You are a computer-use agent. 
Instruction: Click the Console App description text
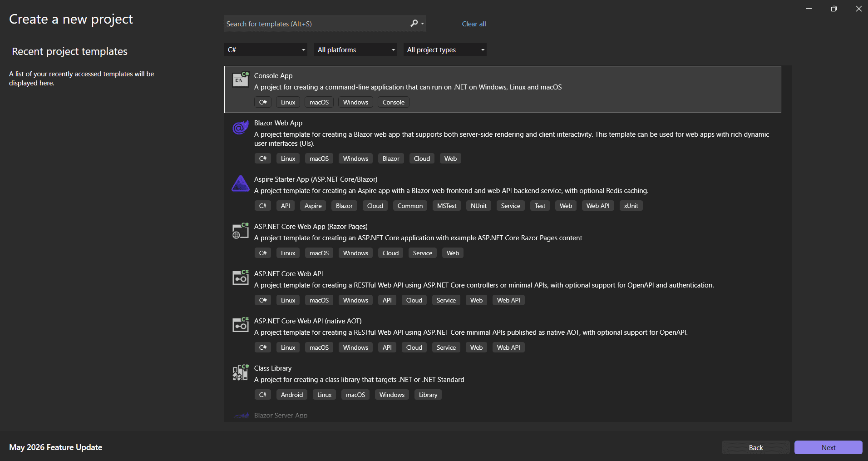pos(408,87)
